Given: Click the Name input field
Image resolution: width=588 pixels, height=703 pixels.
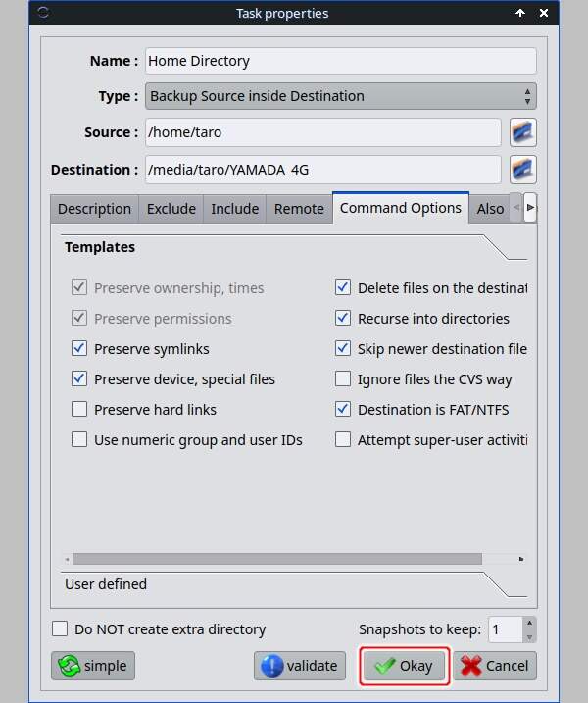Looking at the screenshot, I should pos(340,61).
